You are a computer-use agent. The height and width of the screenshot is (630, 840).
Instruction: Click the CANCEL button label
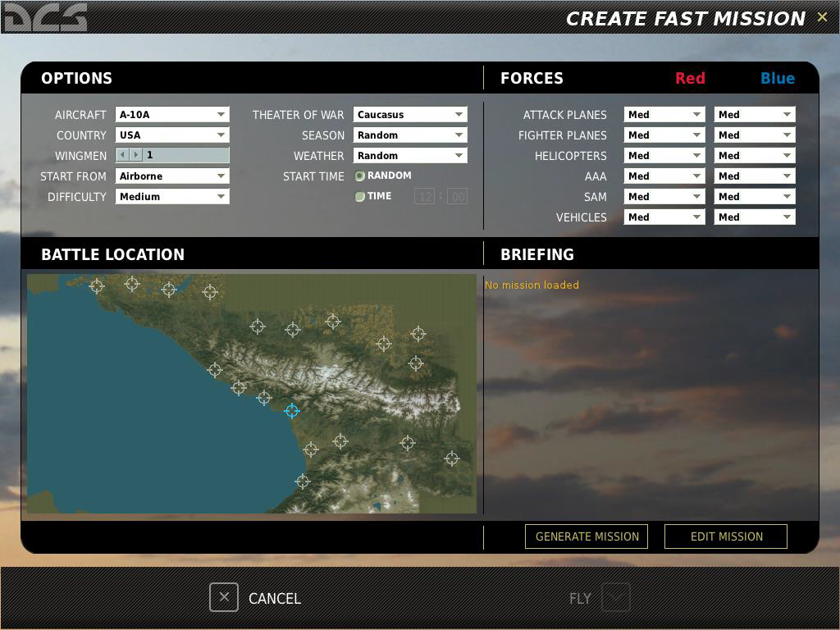coord(274,598)
